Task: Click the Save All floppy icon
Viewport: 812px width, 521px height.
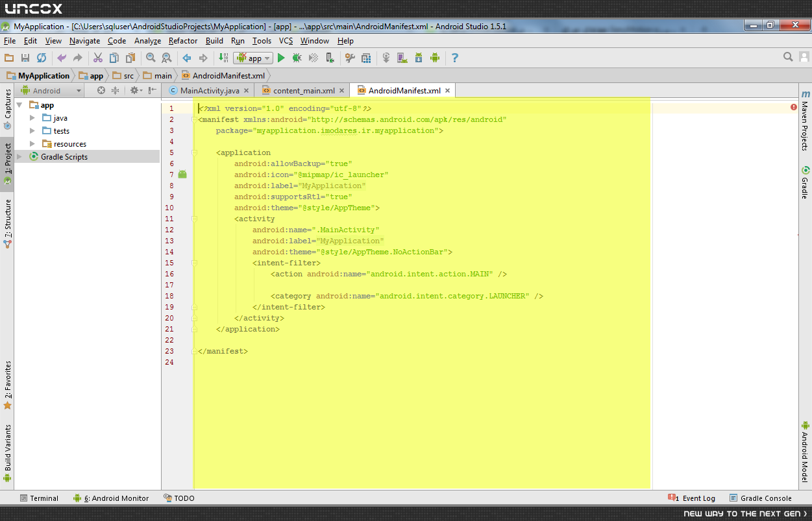Action: click(x=25, y=58)
